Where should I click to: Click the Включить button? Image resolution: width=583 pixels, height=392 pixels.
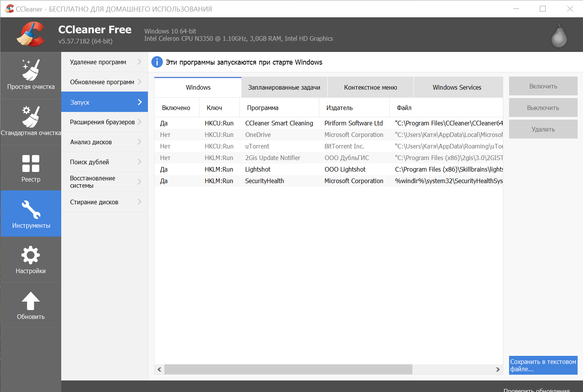click(x=543, y=86)
